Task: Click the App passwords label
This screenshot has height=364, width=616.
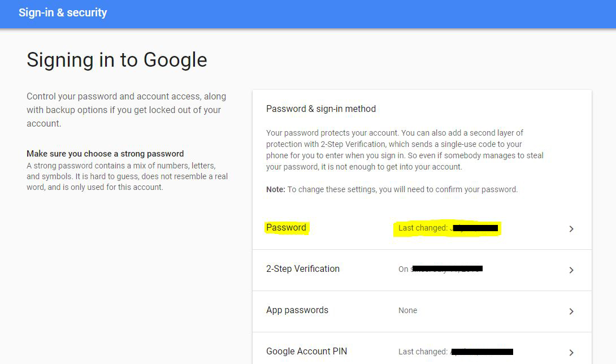Action: (297, 310)
